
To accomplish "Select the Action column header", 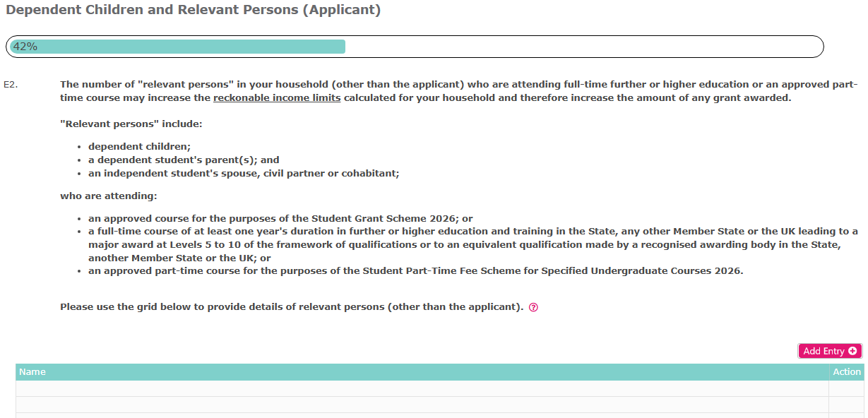I will click(x=846, y=372).
